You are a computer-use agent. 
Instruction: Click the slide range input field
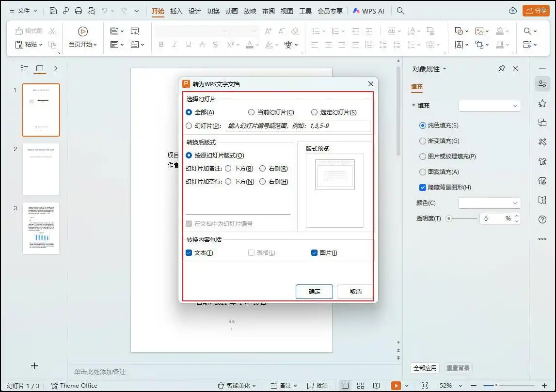[298, 126]
